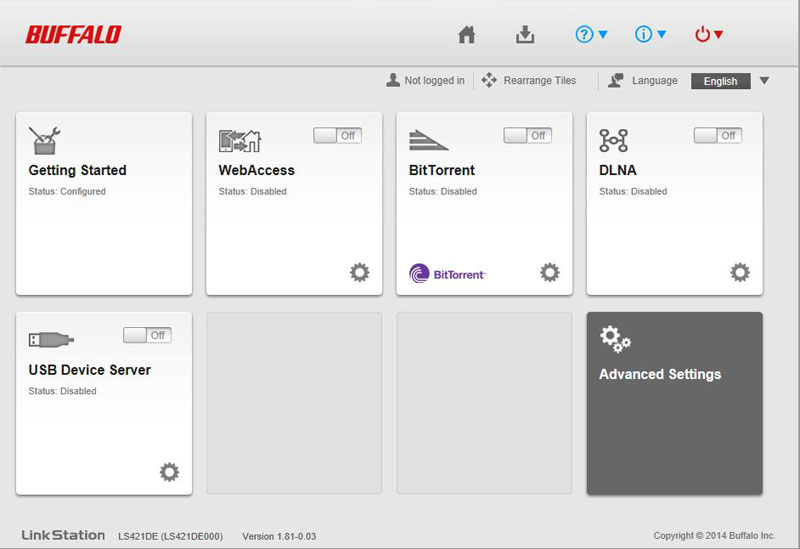Toggle the WebAccess Off switch
This screenshot has height=549, width=800.
337,136
